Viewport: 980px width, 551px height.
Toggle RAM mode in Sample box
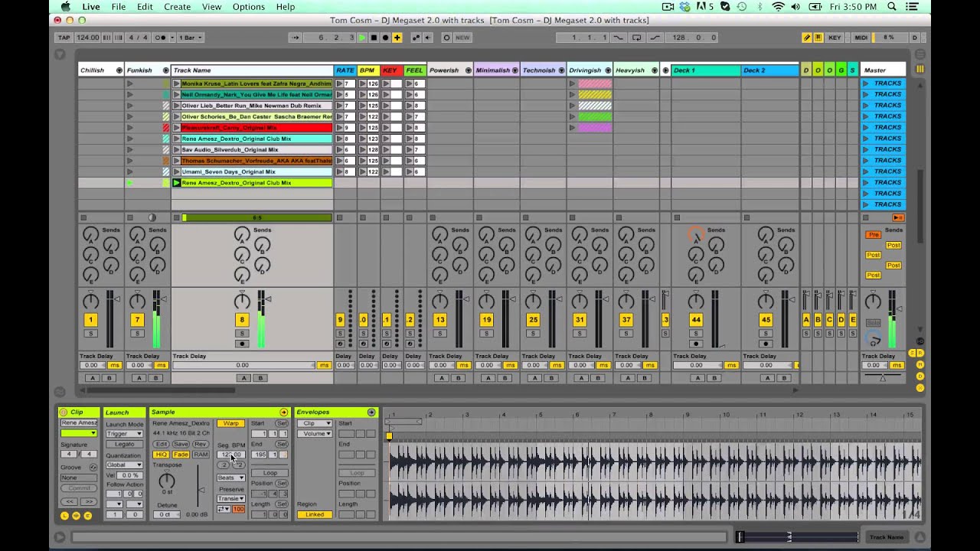pos(201,455)
